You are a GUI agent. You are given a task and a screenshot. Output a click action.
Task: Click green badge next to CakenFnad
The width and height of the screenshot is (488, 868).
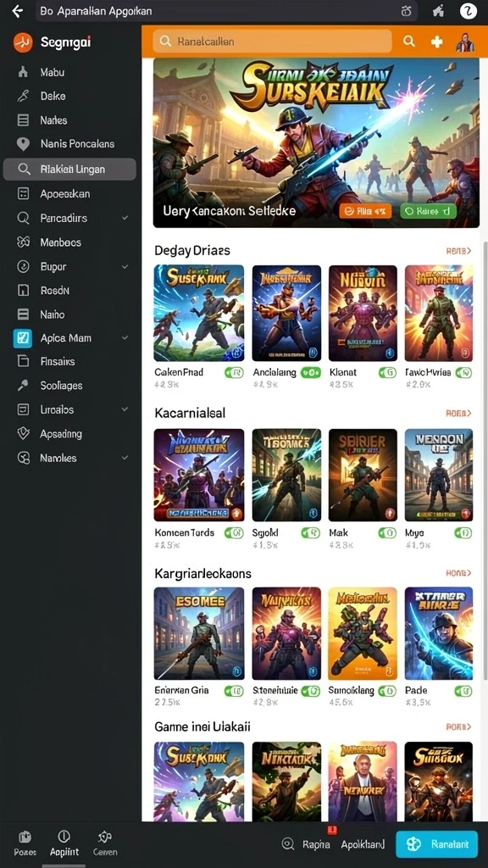click(x=234, y=373)
